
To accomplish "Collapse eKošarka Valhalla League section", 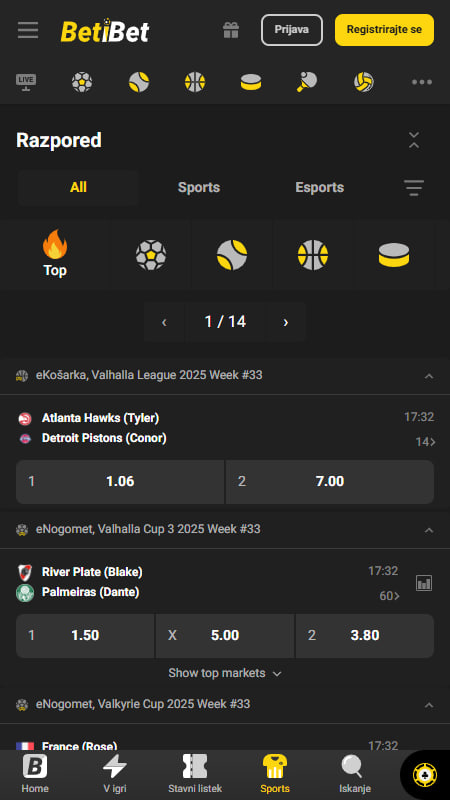I will click(429, 376).
